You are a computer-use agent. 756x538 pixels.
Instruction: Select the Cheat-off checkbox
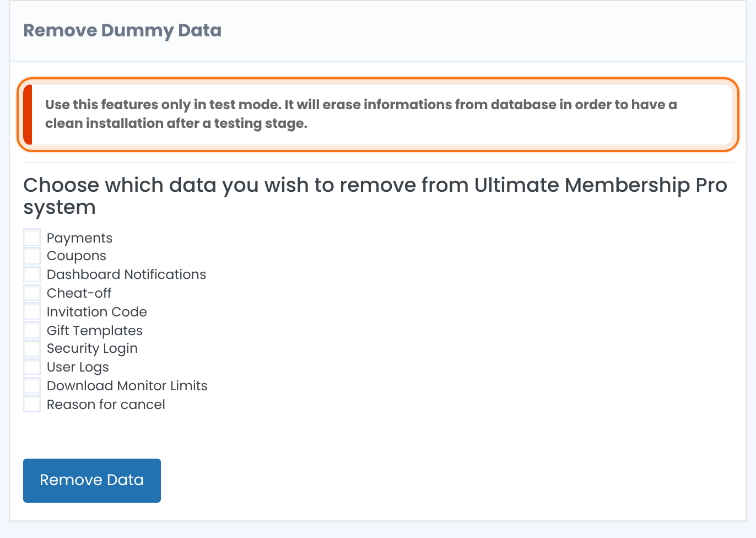(32, 293)
